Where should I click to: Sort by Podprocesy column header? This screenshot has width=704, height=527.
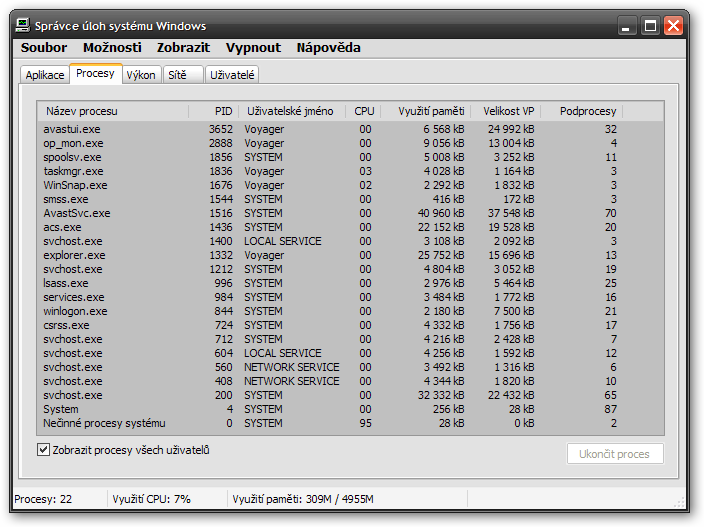click(x=582, y=111)
